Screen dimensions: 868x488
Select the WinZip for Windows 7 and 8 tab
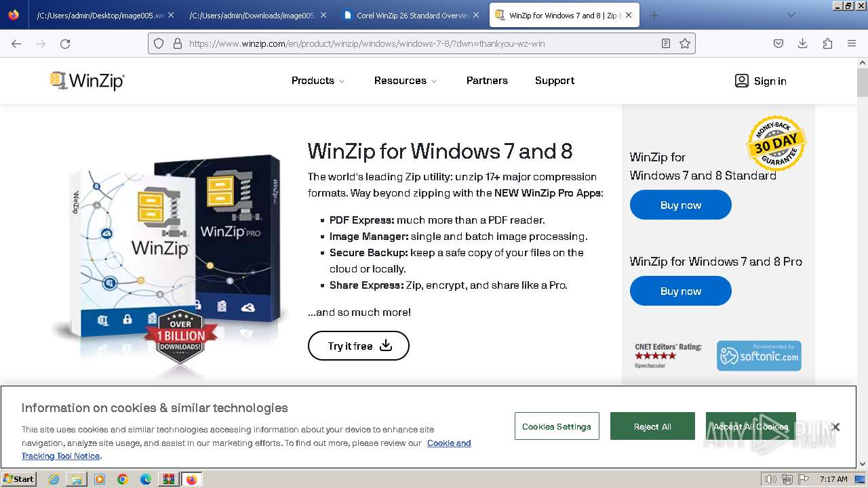coord(564,15)
